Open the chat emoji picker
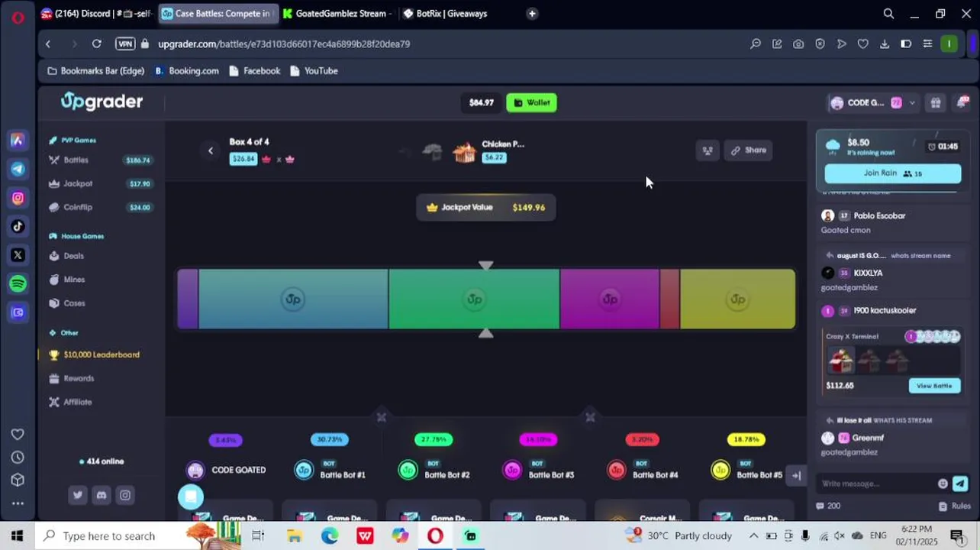The height and width of the screenshot is (550, 980). point(943,484)
